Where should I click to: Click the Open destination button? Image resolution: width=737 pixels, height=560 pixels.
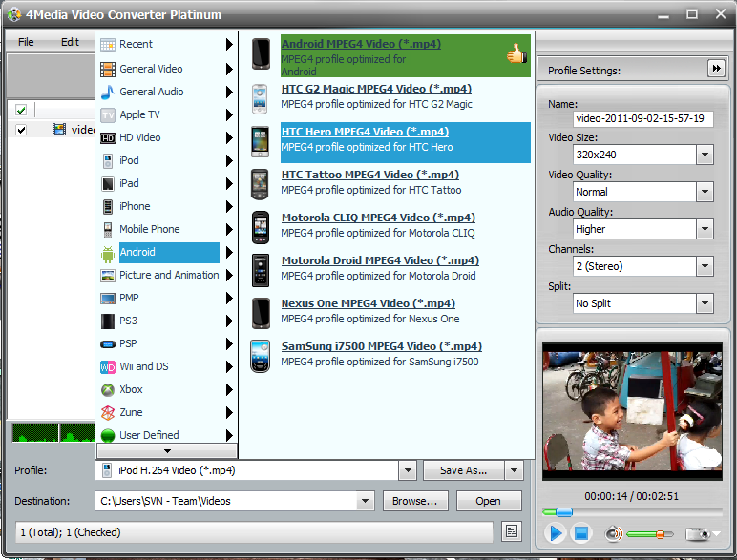pos(489,501)
